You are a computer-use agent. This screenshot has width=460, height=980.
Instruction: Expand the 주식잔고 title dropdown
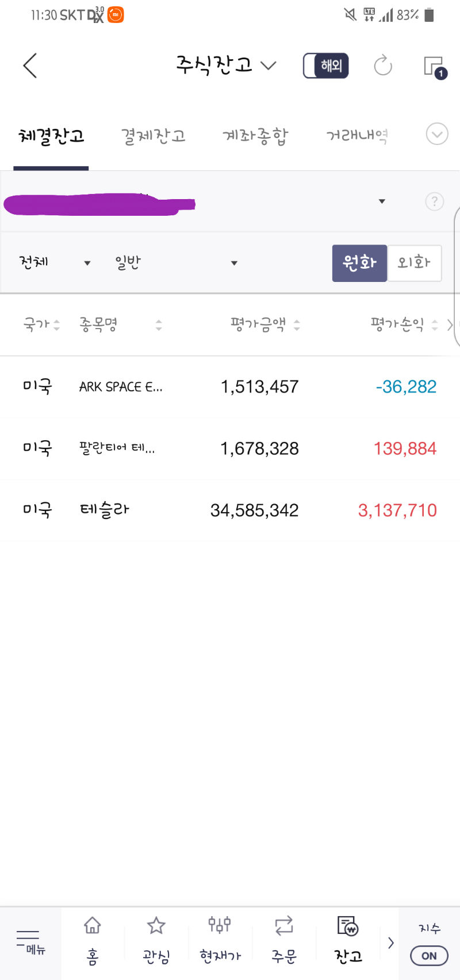click(226, 65)
